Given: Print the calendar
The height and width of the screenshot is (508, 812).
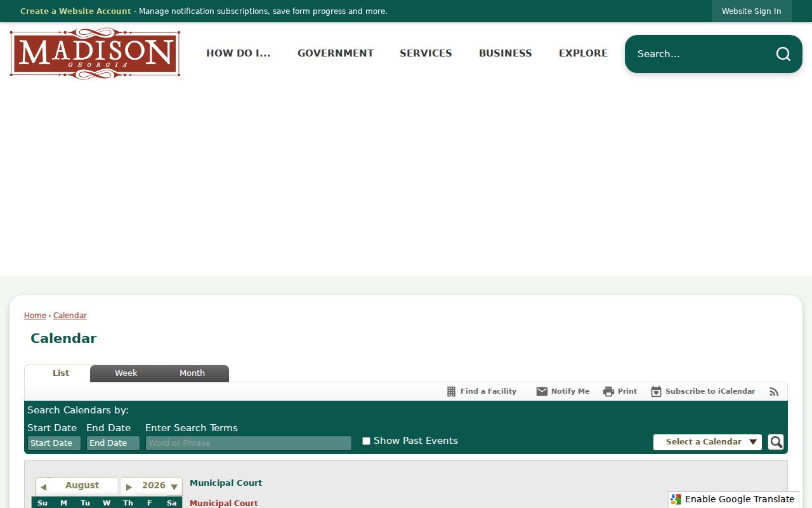Looking at the screenshot, I should [x=620, y=392].
